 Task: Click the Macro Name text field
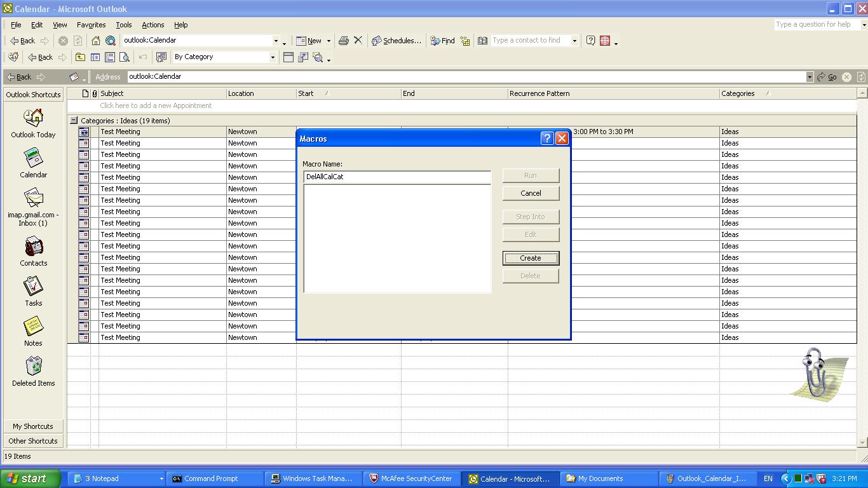(x=397, y=177)
